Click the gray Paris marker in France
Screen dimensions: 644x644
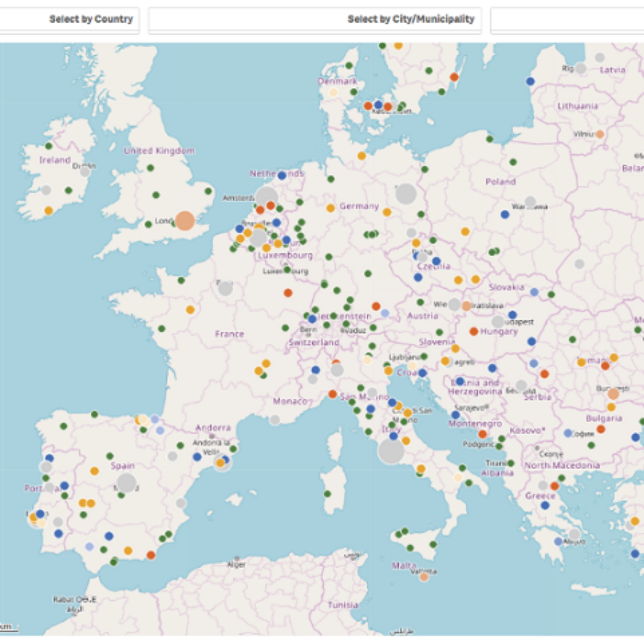click(225, 288)
